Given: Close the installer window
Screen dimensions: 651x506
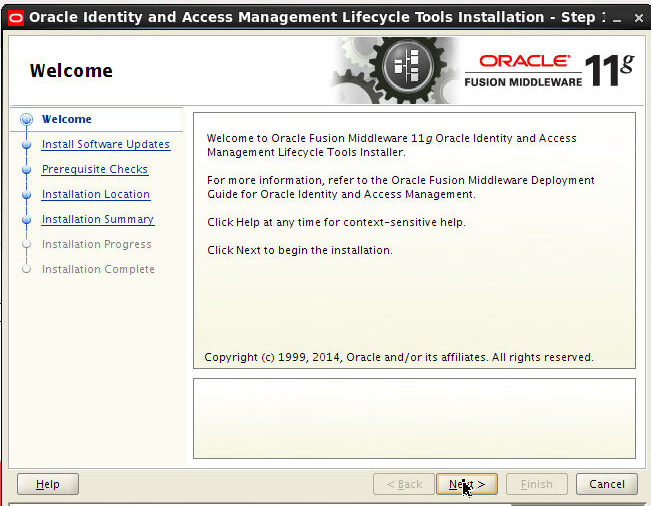Looking at the screenshot, I should (x=639, y=18).
